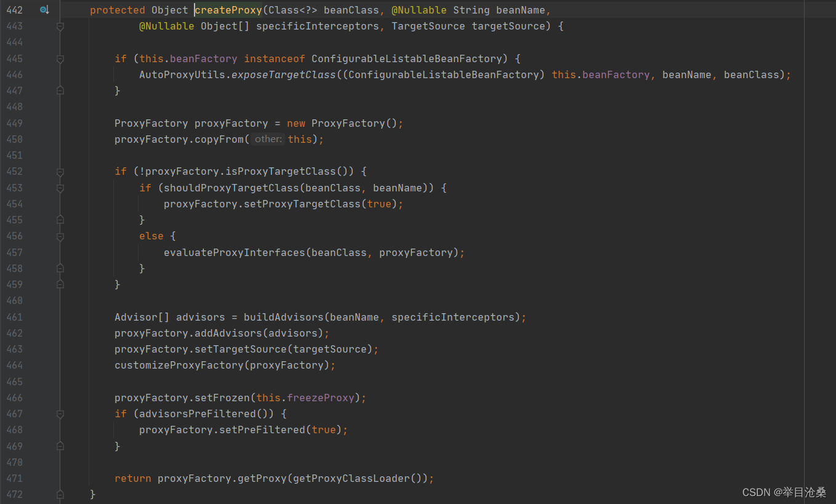Collapse the fold marker on line 443
Screen dimensions: 836x504
click(60, 26)
